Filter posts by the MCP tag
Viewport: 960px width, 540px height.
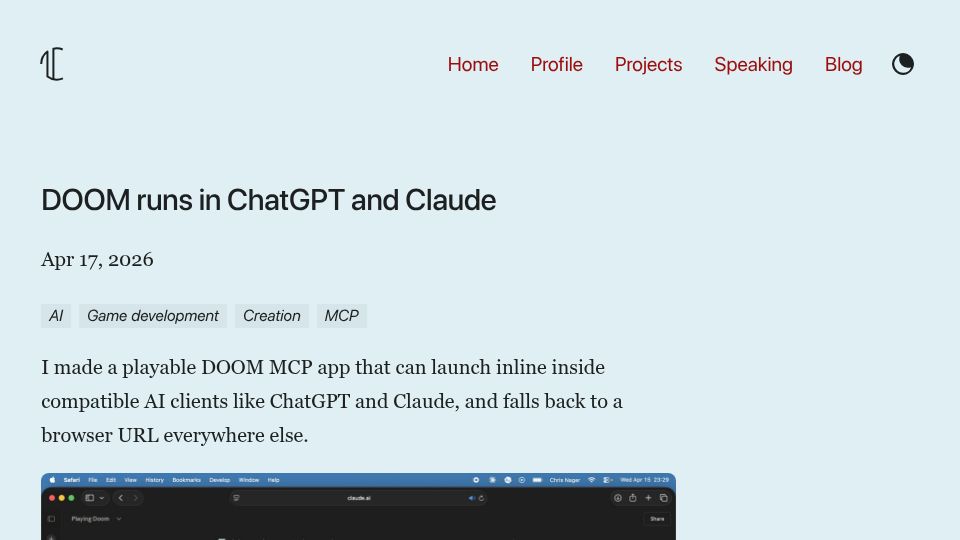pos(342,316)
